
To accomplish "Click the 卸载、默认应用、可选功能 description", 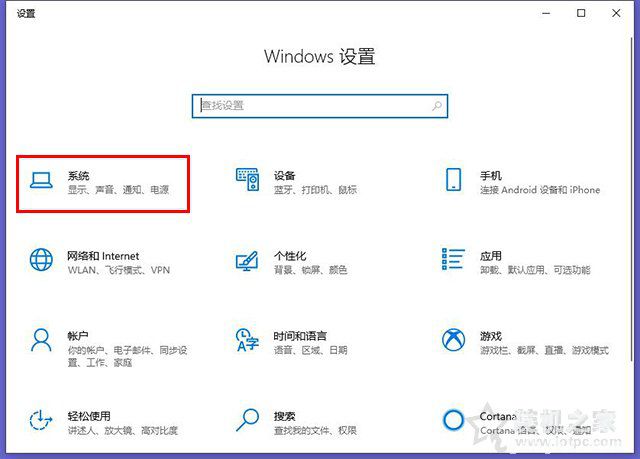I will (535, 270).
